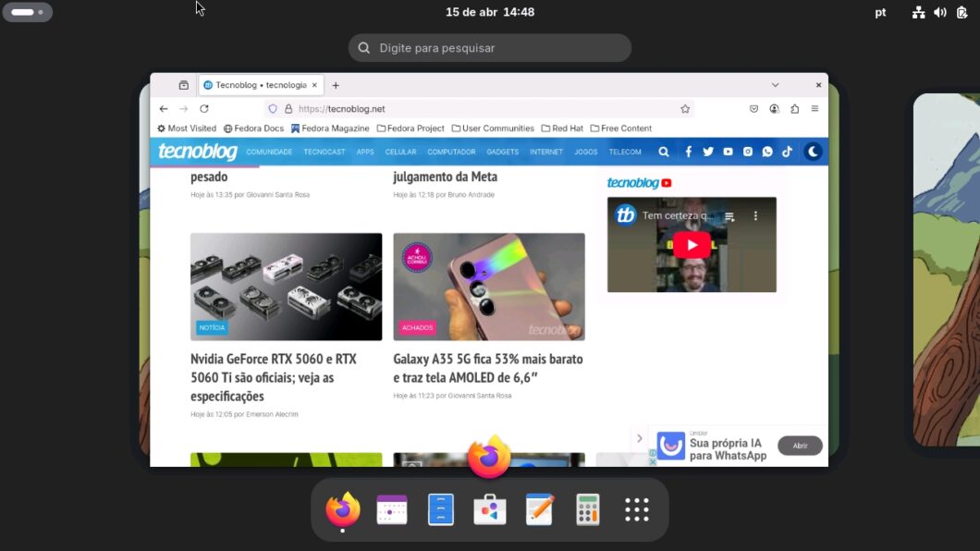Go to the TELECOM section
The width and height of the screenshot is (980, 551).
[x=625, y=152]
